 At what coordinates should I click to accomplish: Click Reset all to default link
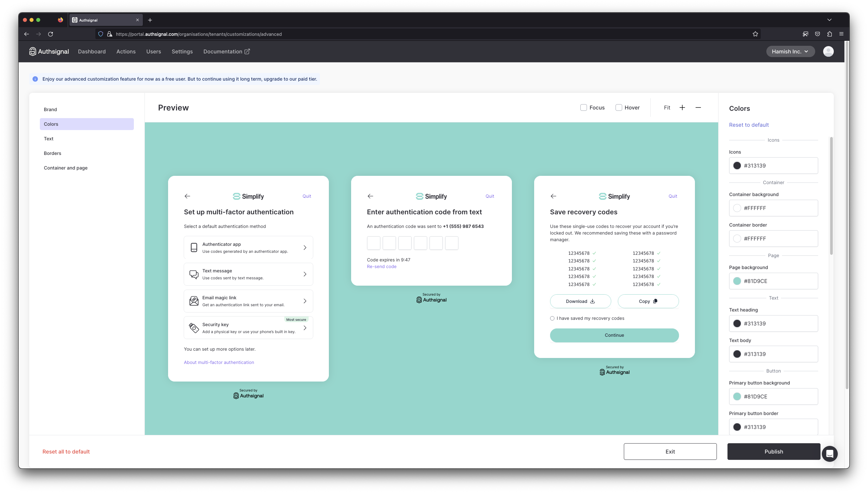(x=66, y=451)
